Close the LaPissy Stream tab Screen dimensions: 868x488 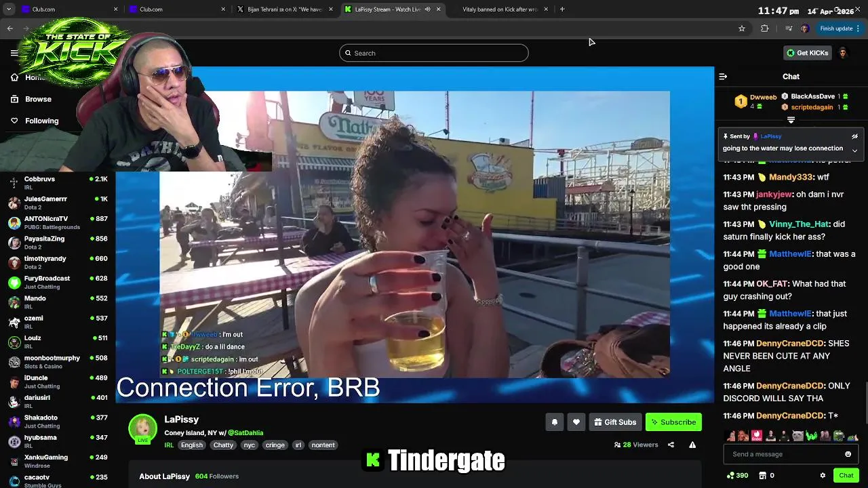[x=439, y=9]
